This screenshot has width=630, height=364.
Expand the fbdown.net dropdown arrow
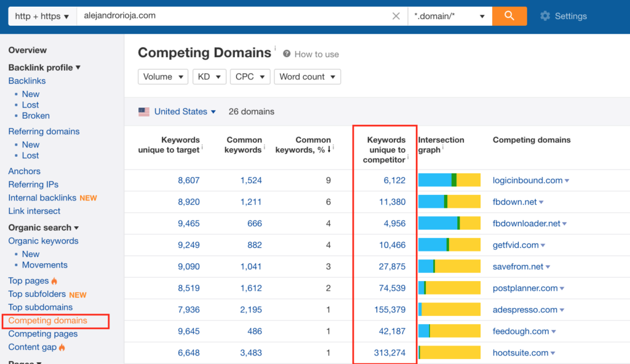pyautogui.click(x=541, y=202)
